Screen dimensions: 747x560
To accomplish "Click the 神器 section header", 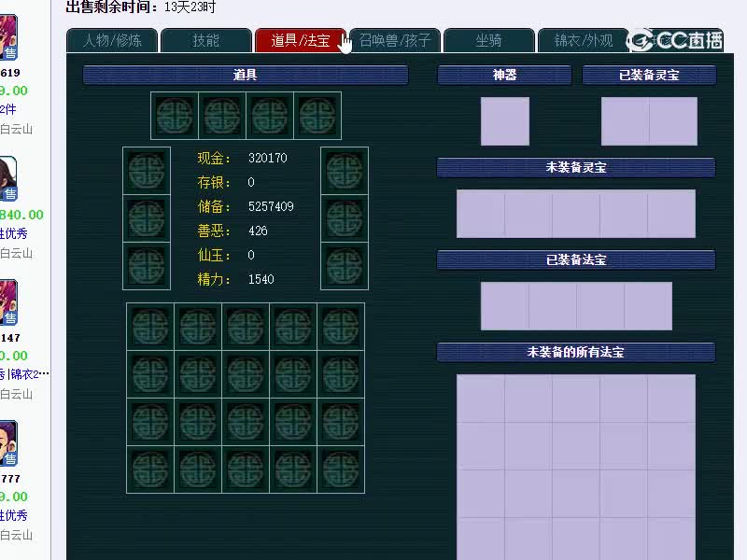I will click(x=504, y=75).
